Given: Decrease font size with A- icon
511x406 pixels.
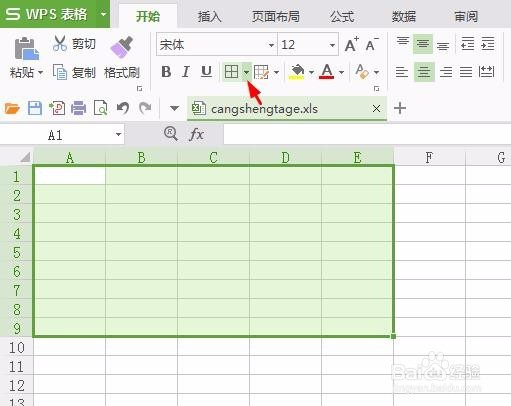Looking at the screenshot, I should (372, 44).
